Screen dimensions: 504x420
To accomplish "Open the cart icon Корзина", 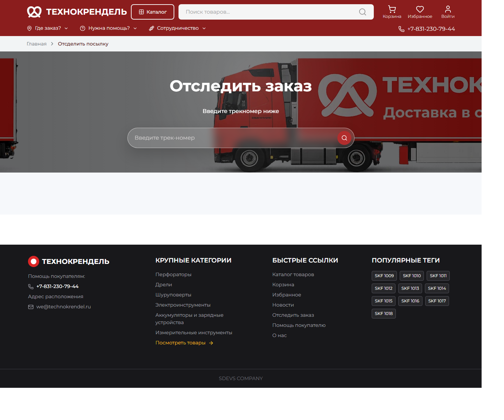I will [392, 12].
